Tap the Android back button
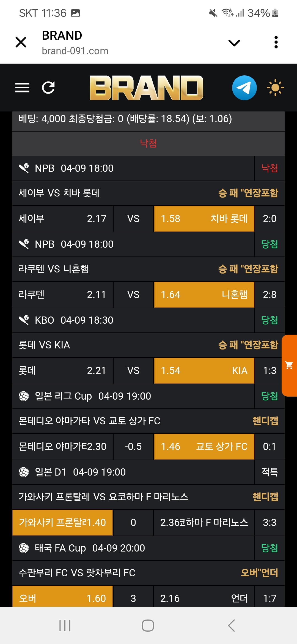Screen dimensions: 297x644 point(232,626)
